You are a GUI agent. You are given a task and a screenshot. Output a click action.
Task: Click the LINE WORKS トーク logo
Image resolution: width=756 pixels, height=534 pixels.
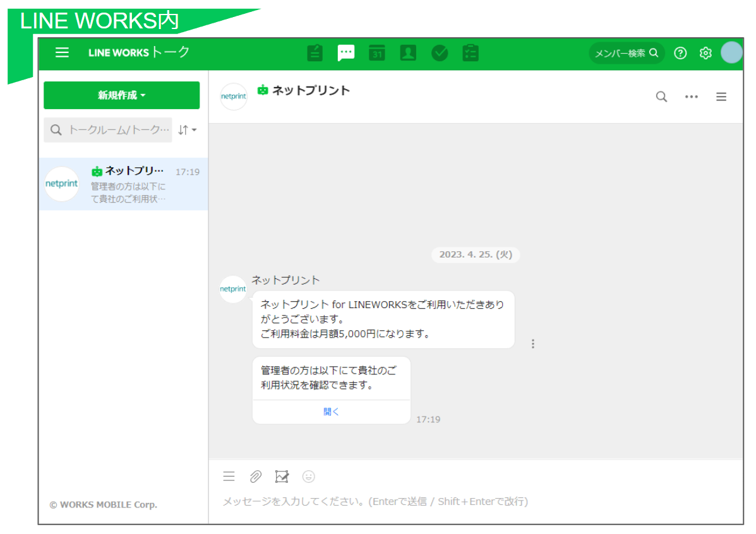coord(139,52)
